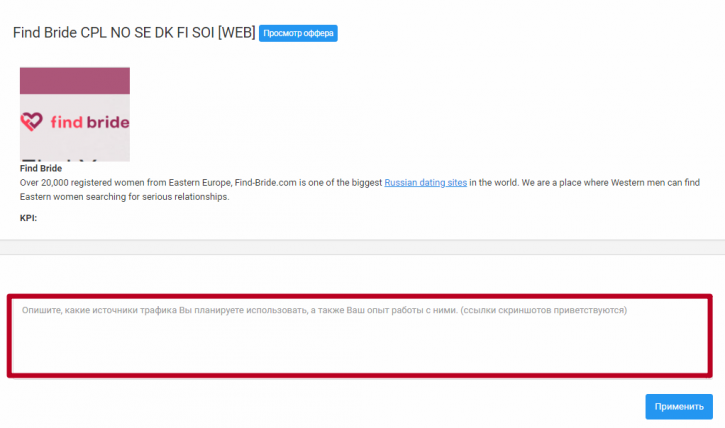Click the 'Eastern women searching for serious relationships.' text
Viewport: 725px width, 428px height.
tap(124, 197)
